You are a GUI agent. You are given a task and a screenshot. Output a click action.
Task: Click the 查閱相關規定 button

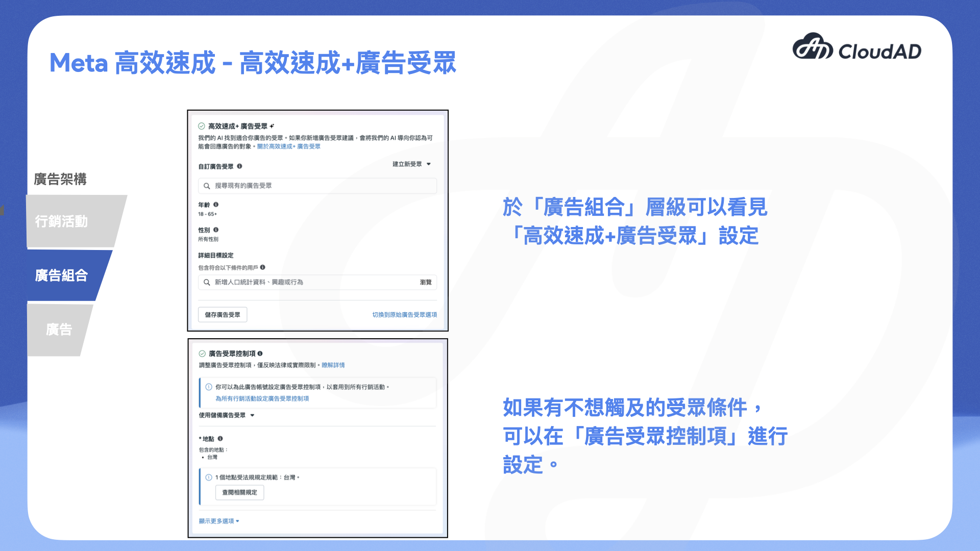(x=239, y=492)
